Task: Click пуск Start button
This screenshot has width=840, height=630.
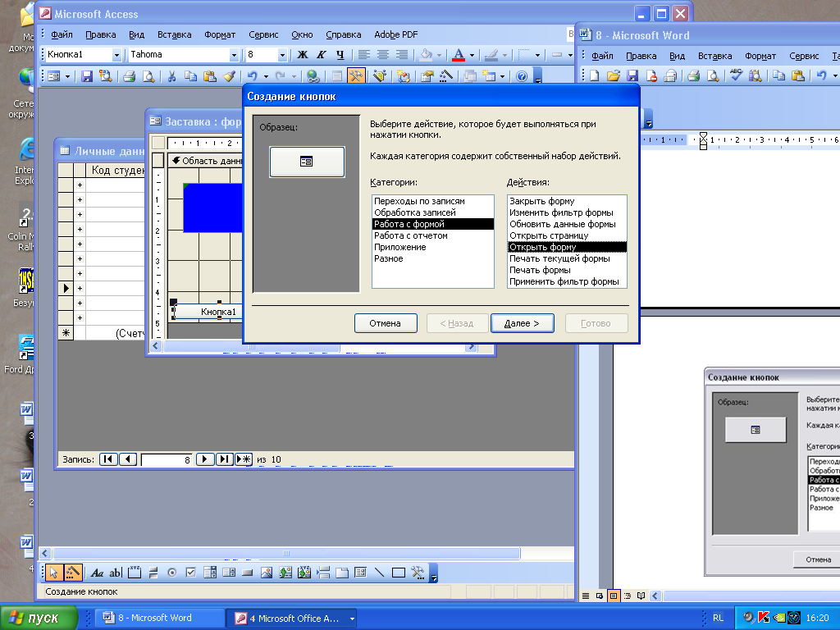Action: [39, 619]
